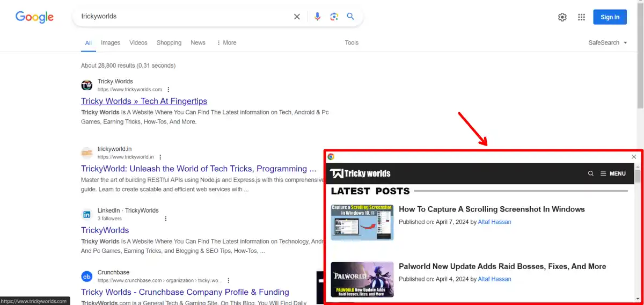
Task: Click the Sign in button
Action: 610,17
